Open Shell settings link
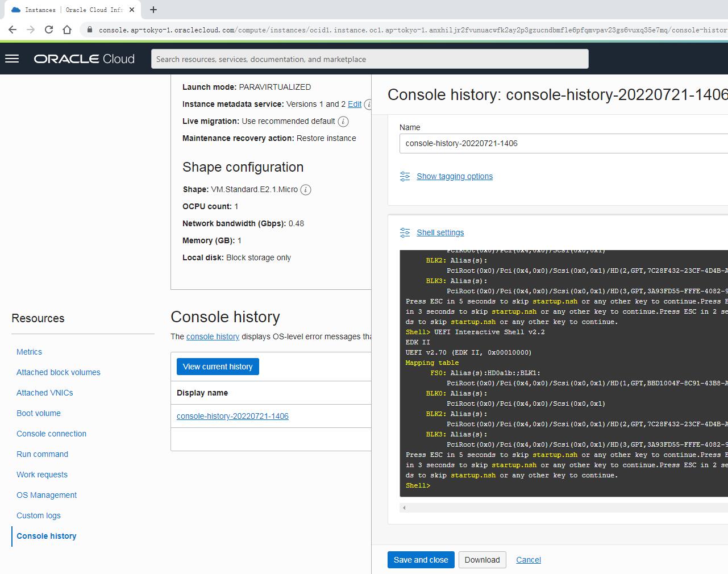This screenshot has height=574, width=728. [x=440, y=232]
